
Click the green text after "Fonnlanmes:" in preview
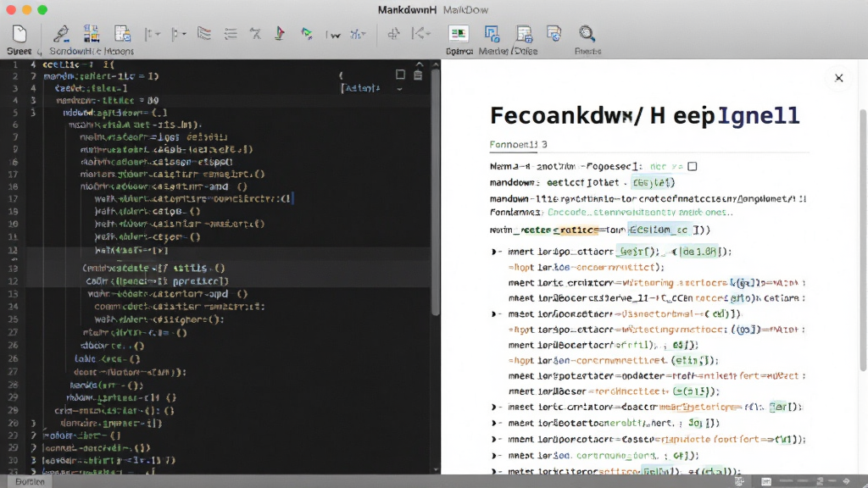coord(640,213)
